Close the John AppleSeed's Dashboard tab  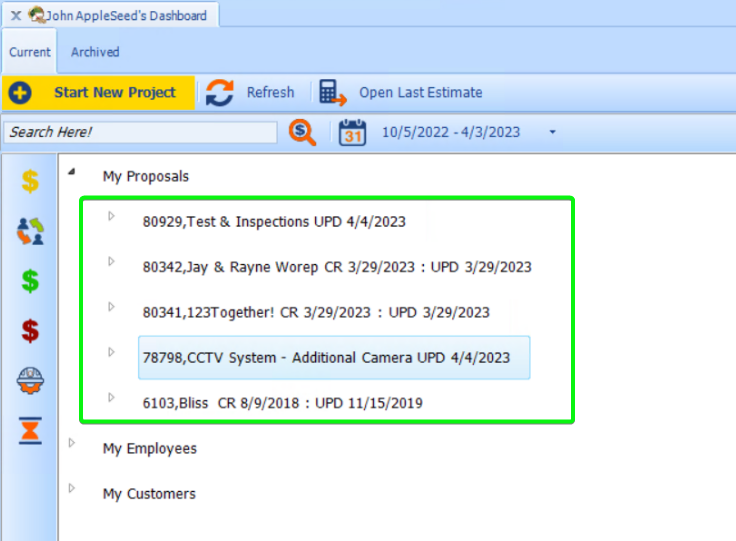click(x=16, y=15)
